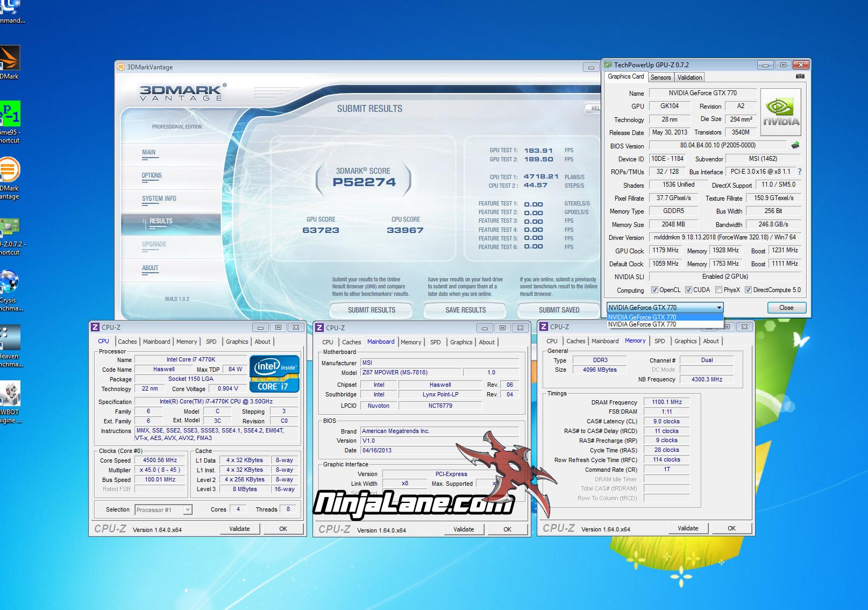Click the 3DMark score P52274
The image size is (868, 610).
pos(364,182)
